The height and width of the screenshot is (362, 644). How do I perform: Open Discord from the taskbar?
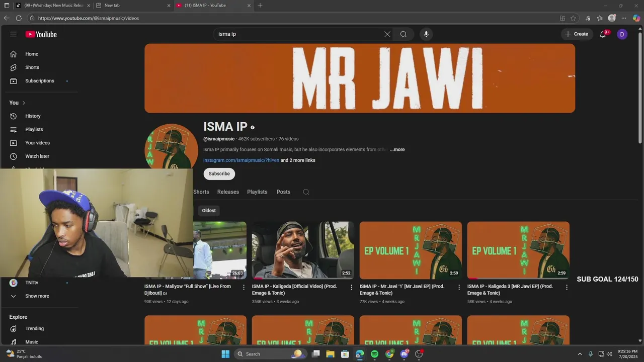tap(404, 354)
